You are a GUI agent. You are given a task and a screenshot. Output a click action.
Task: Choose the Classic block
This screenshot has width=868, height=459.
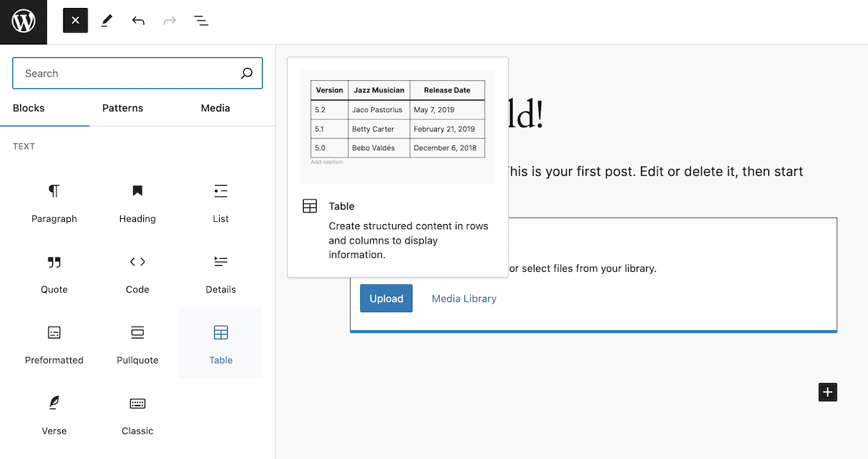pos(137,416)
